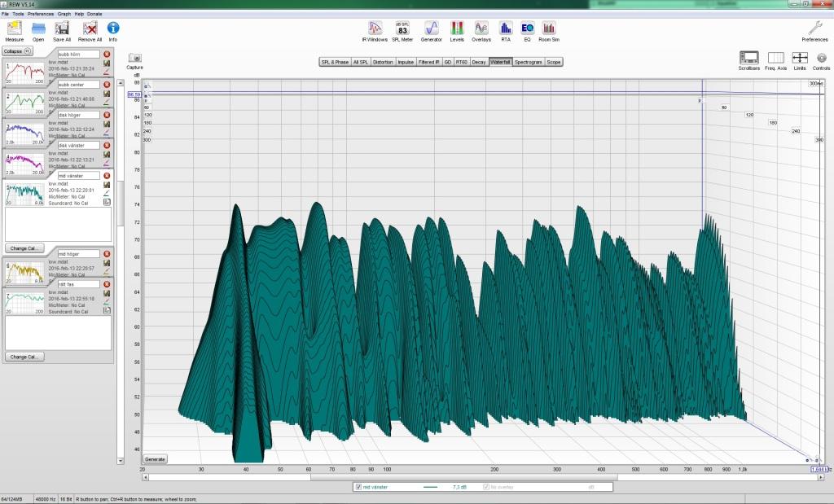The image size is (834, 504).
Task: Select measurement thumbnail 1 "subb hörn"
Action: tap(25, 73)
